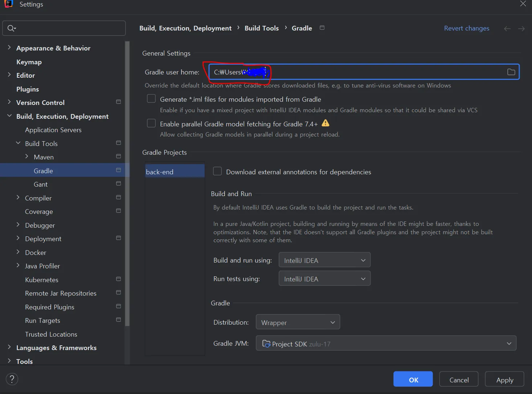Click the IntelliJ IDEA logo in title bar
The height and width of the screenshot is (394, 532).
(8, 4)
